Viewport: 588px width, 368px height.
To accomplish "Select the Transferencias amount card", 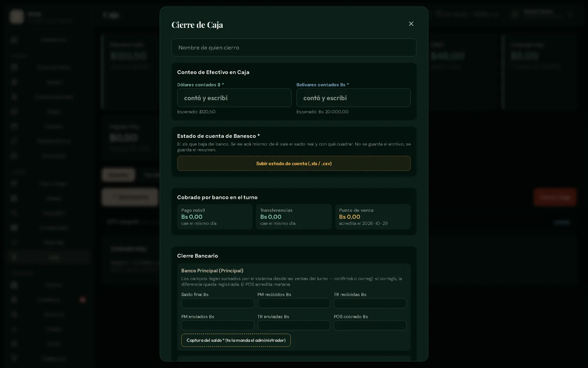I will [294, 217].
